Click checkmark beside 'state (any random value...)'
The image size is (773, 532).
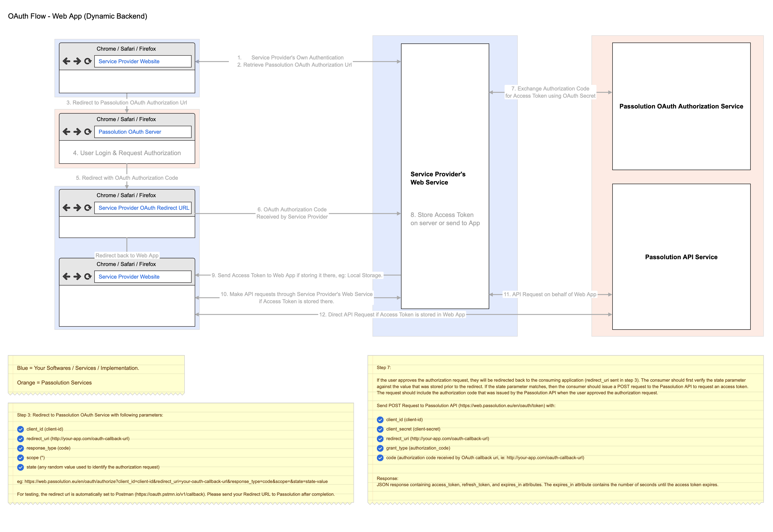20,467
